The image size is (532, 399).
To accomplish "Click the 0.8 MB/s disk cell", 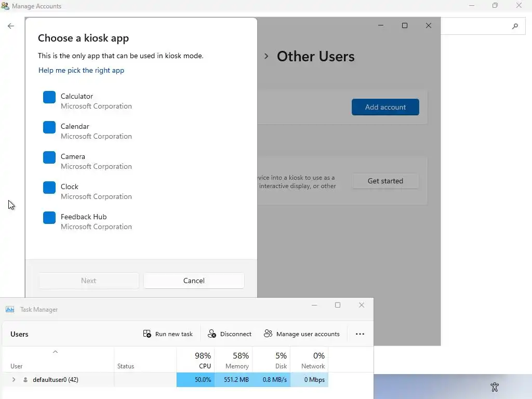I will (x=271, y=380).
